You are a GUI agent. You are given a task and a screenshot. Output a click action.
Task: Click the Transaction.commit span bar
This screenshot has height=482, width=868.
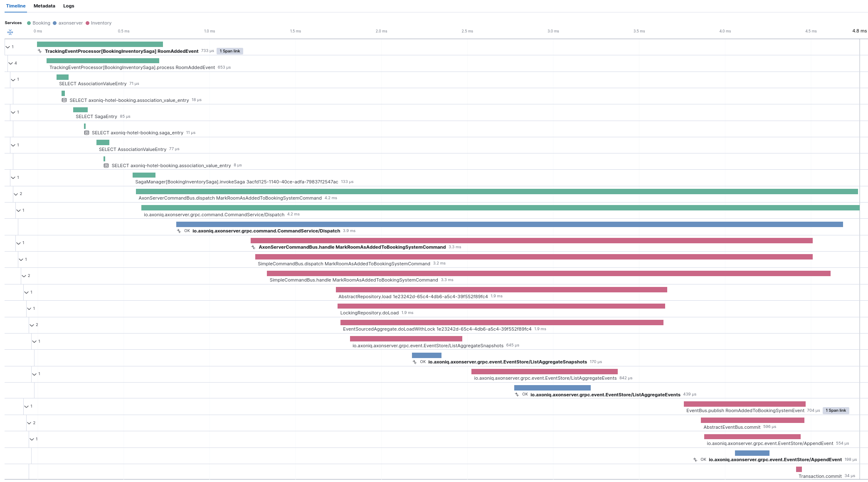pos(799,470)
